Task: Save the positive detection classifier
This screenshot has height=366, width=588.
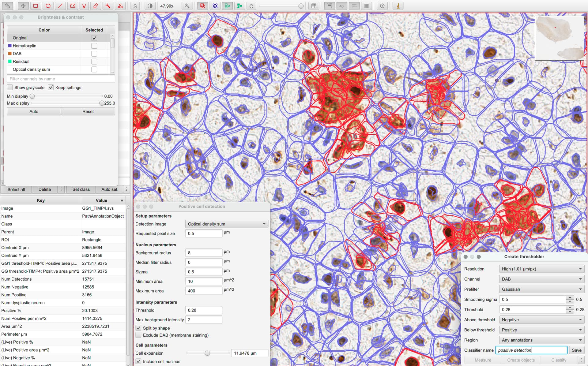Action: (577, 350)
